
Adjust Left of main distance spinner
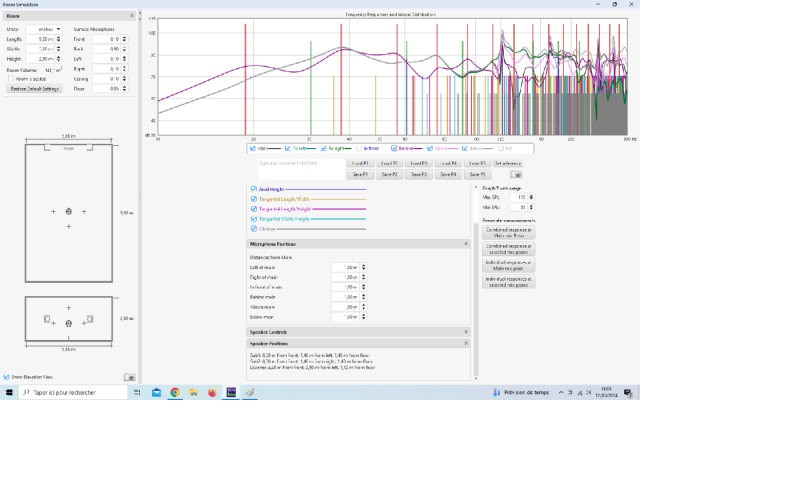363,267
